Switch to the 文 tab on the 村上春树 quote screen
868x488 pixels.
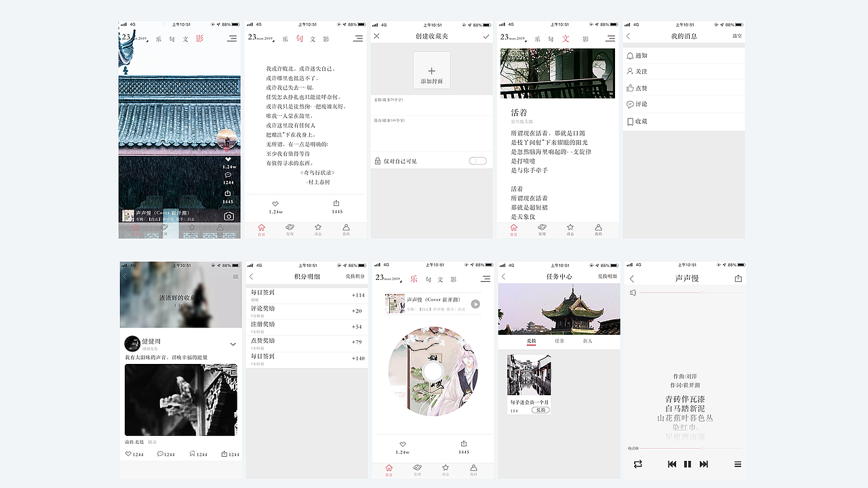[x=313, y=39]
